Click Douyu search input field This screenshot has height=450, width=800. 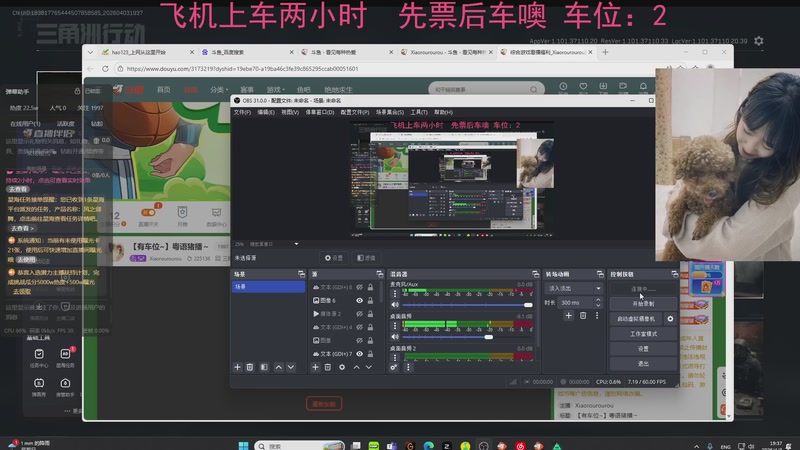pos(480,89)
